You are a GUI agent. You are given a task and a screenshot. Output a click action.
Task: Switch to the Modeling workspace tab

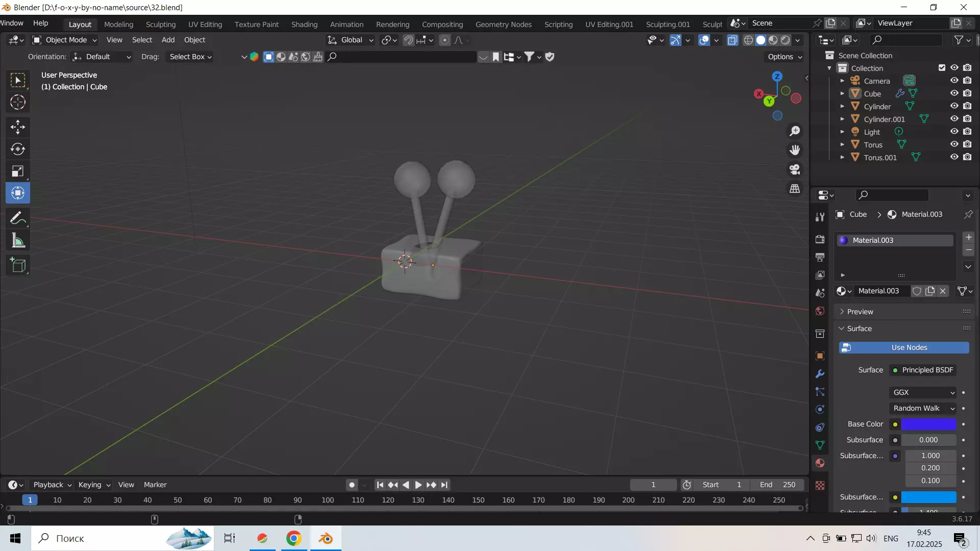click(x=118, y=24)
